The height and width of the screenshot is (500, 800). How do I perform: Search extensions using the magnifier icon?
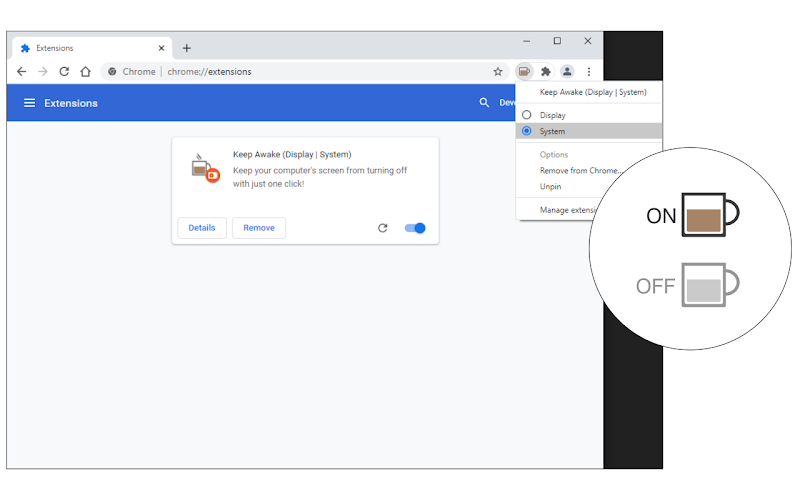coord(484,103)
